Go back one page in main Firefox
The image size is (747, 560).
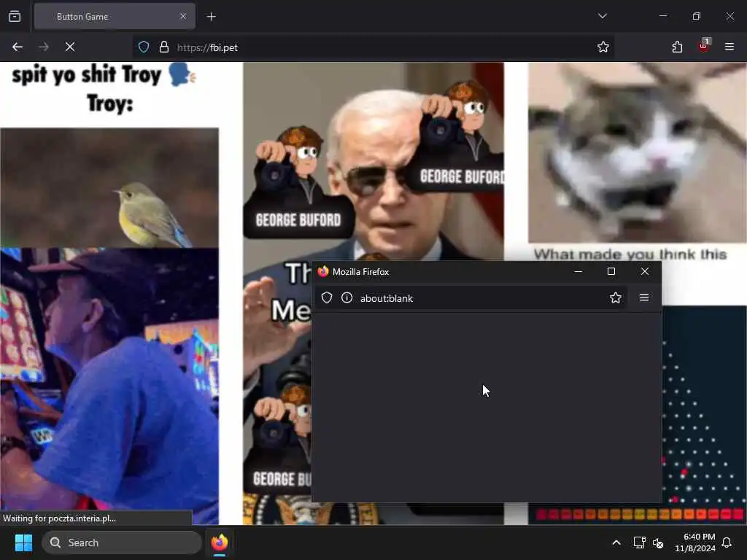tap(18, 47)
